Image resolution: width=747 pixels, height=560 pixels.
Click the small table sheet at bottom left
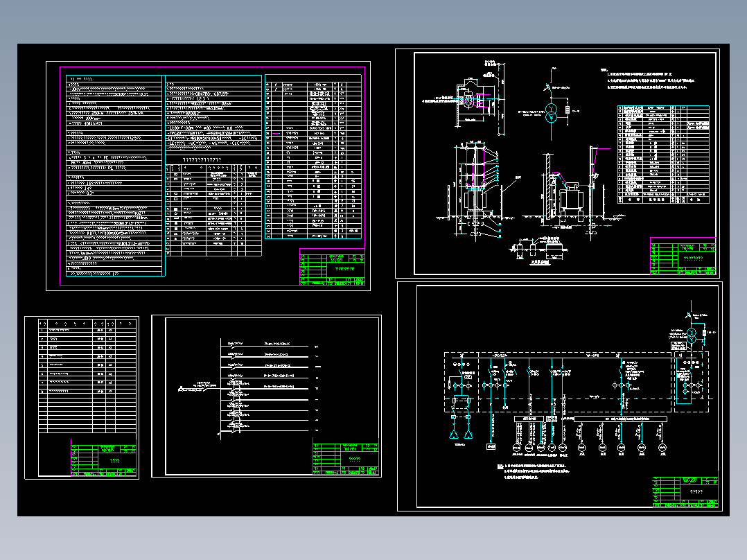click(82, 398)
